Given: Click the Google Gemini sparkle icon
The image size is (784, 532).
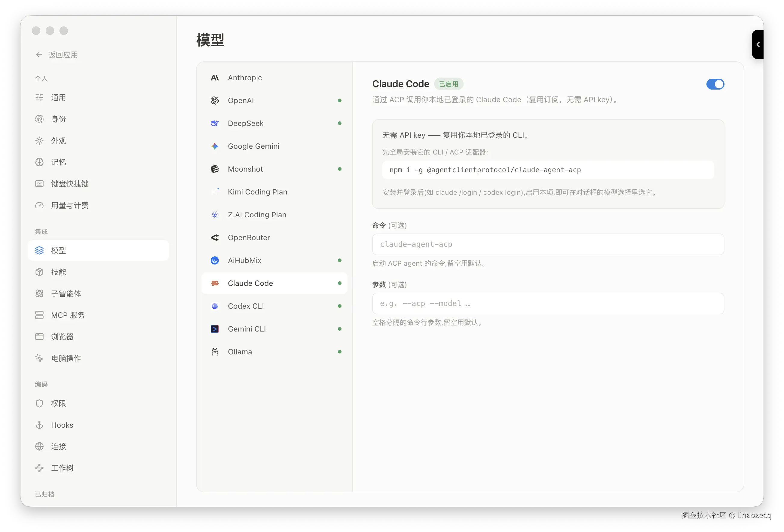Looking at the screenshot, I should [x=215, y=146].
